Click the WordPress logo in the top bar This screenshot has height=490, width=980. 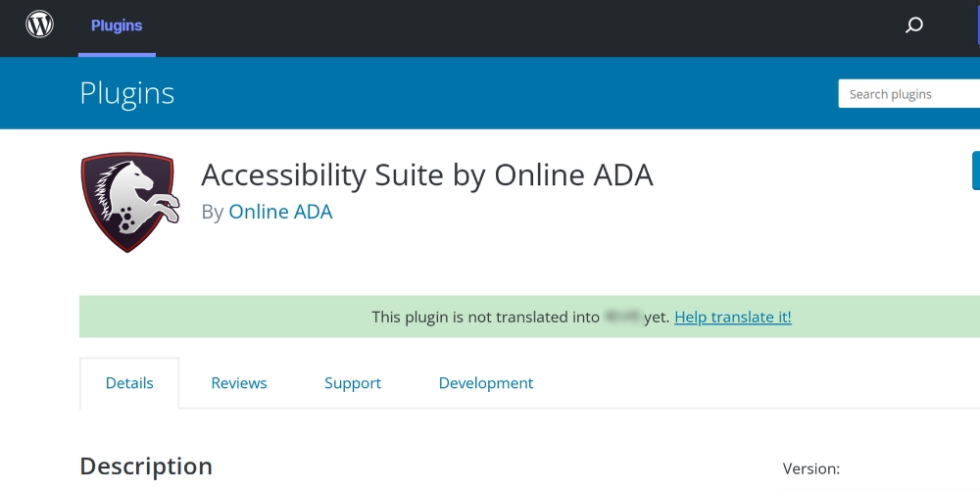[x=39, y=25]
